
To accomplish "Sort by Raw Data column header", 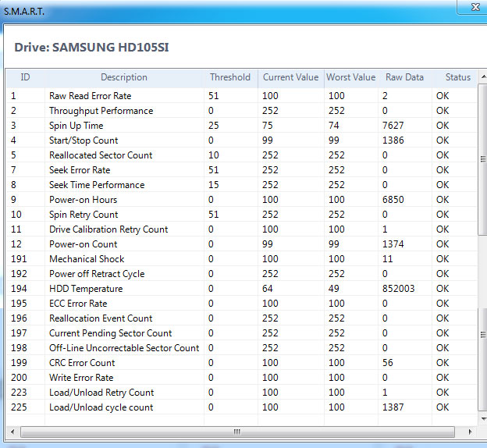I will (404, 77).
